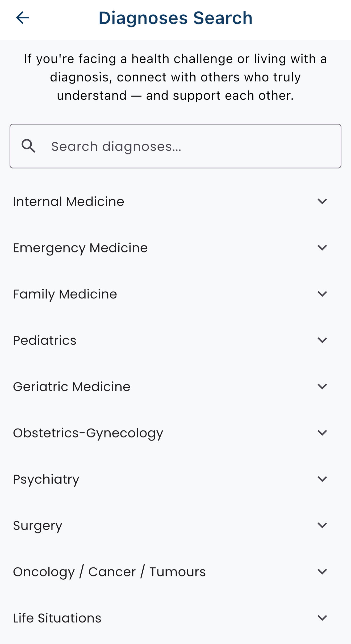Screen dimensions: 351x644
Task: Open the Surgery category label
Action: click(x=38, y=526)
